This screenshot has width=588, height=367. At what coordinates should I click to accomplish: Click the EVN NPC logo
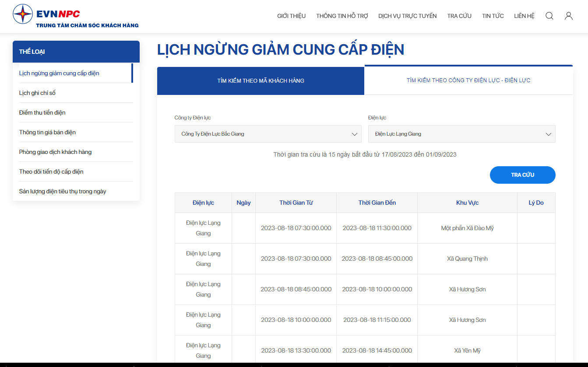[76, 16]
